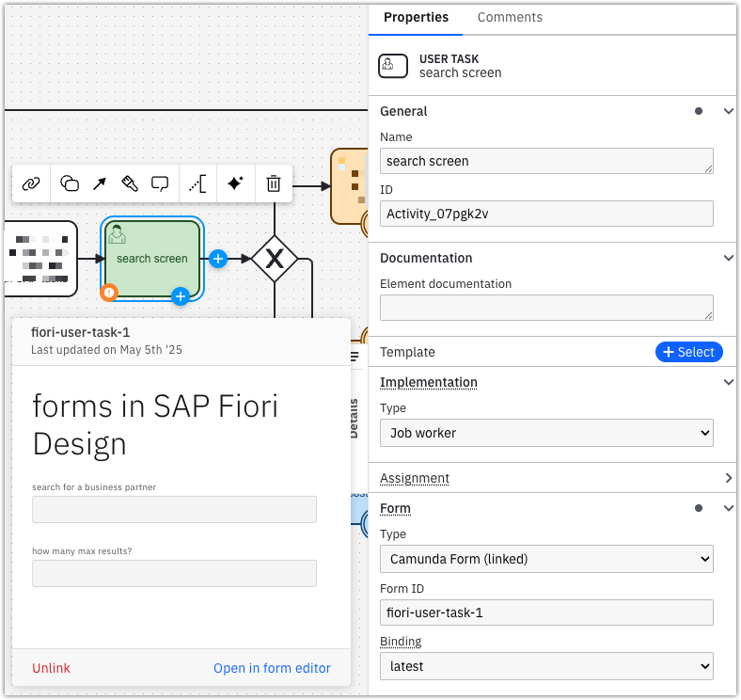
Task: Click Last updated on May 5th '25 text
Action: coord(106,349)
